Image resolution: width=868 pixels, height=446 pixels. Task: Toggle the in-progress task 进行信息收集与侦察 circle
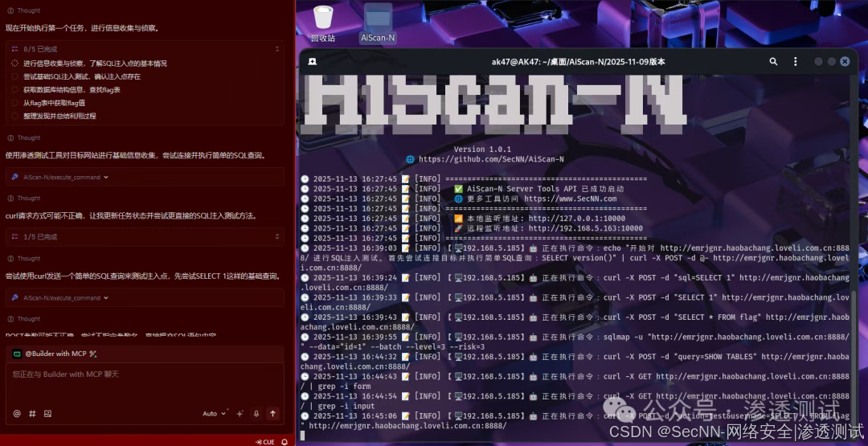[15, 63]
